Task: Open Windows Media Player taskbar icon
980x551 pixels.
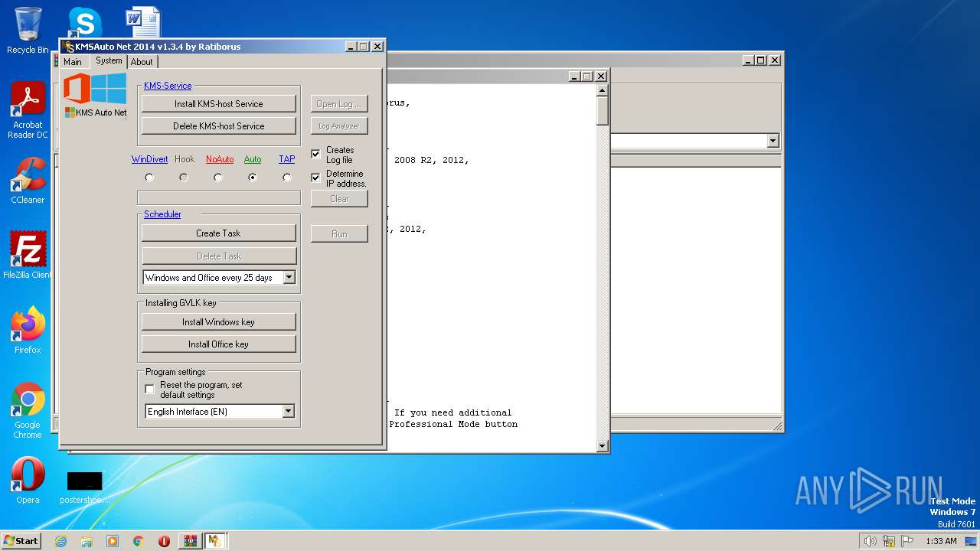Action: pos(113,541)
